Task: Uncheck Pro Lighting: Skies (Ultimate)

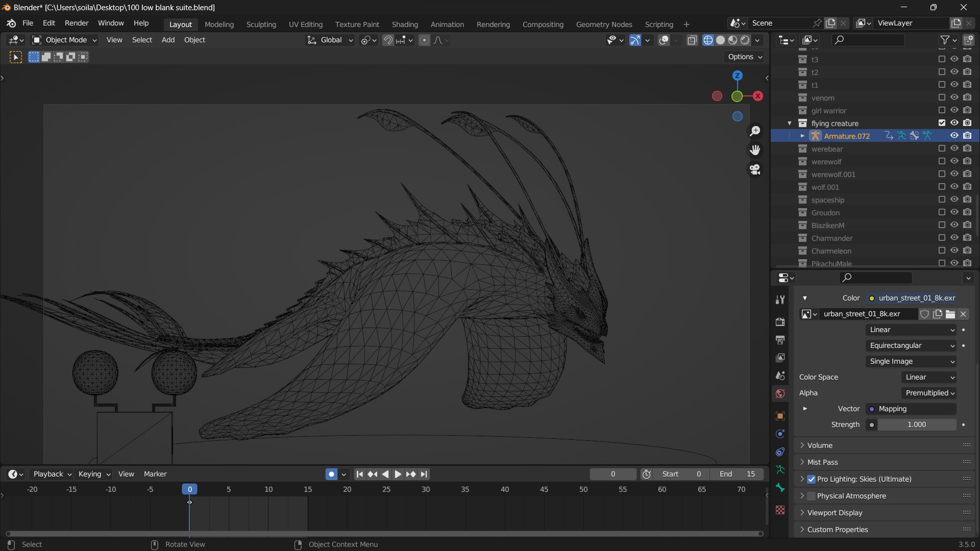Action: click(811, 480)
